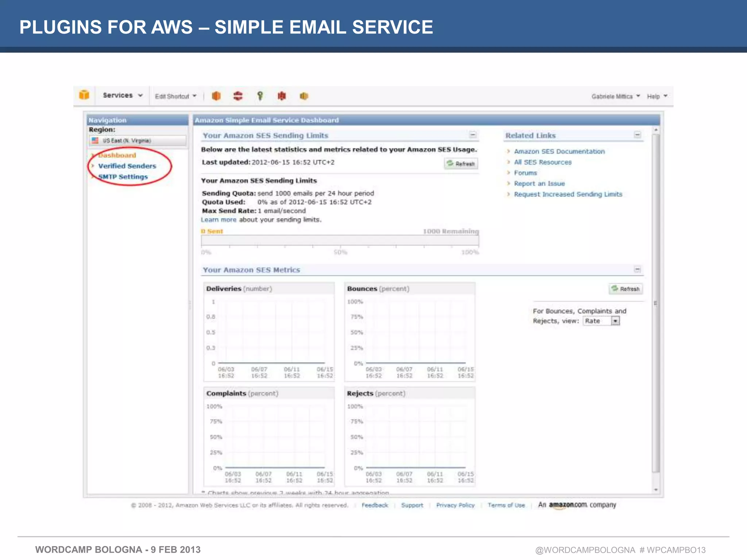Click the Deliveries chart
This screenshot has width=747, height=560.
269,332
